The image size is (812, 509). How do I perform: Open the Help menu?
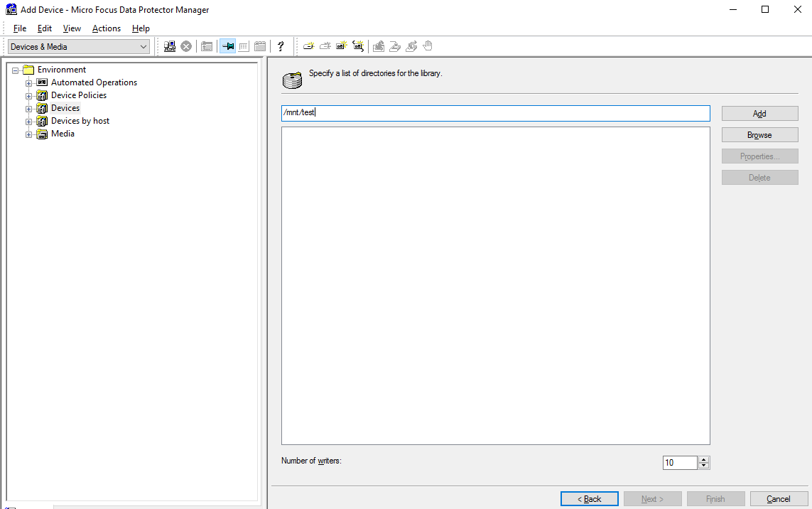click(141, 28)
